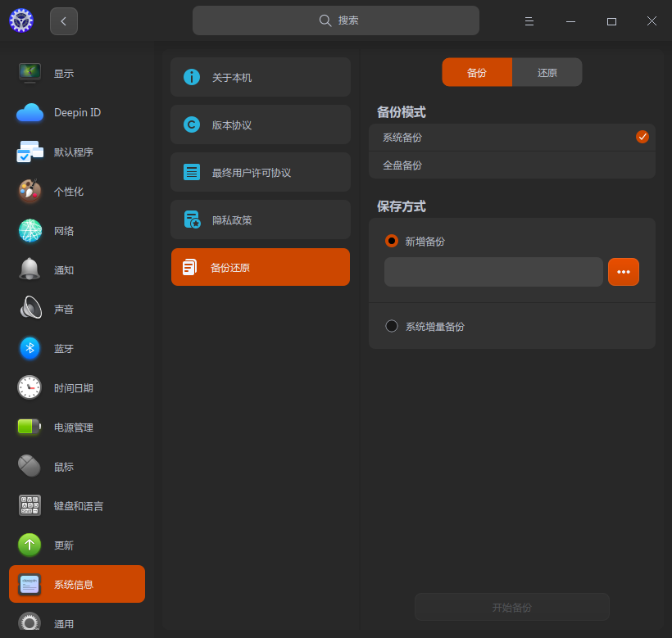Switch to the 还原 tab
The height and width of the screenshot is (638, 672).
coord(547,72)
